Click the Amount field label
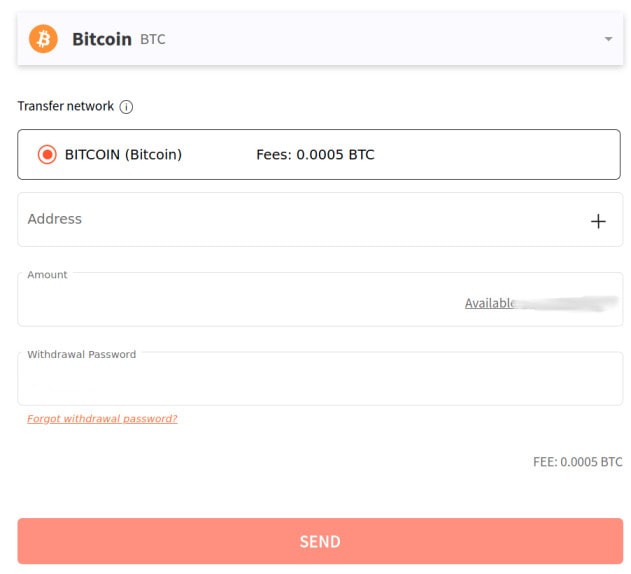Viewport: 631px width, 574px height. coord(48,275)
